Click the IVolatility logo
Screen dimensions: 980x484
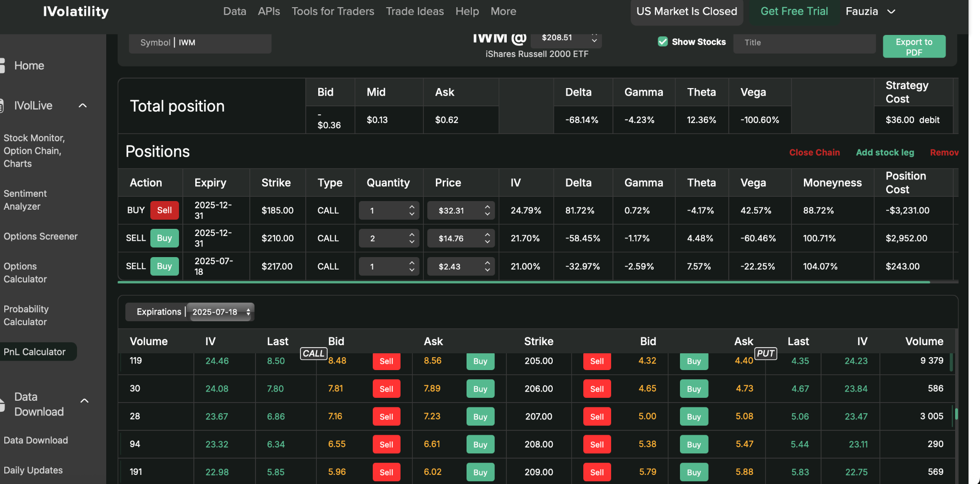tap(76, 11)
